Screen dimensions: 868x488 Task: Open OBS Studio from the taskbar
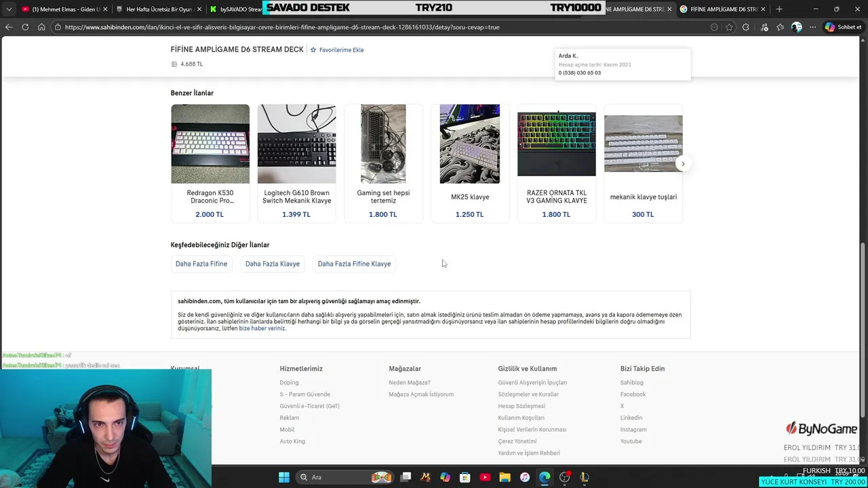564,477
